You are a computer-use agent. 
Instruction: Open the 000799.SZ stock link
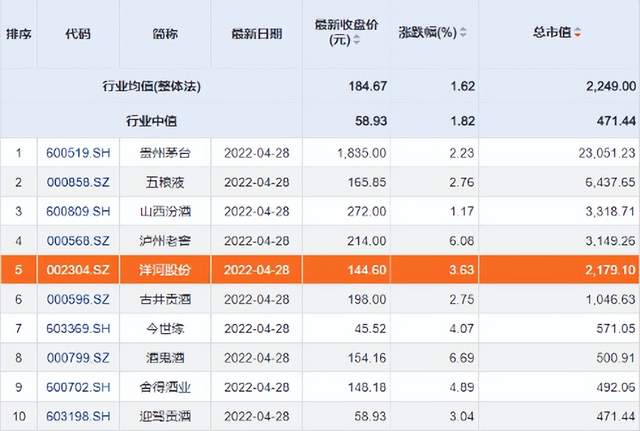78,358
